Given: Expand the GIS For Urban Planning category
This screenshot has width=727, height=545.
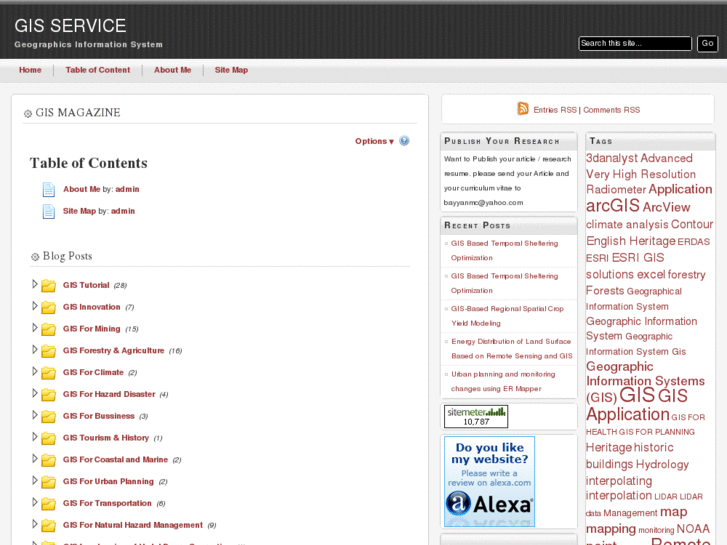Looking at the screenshot, I should click(x=34, y=480).
